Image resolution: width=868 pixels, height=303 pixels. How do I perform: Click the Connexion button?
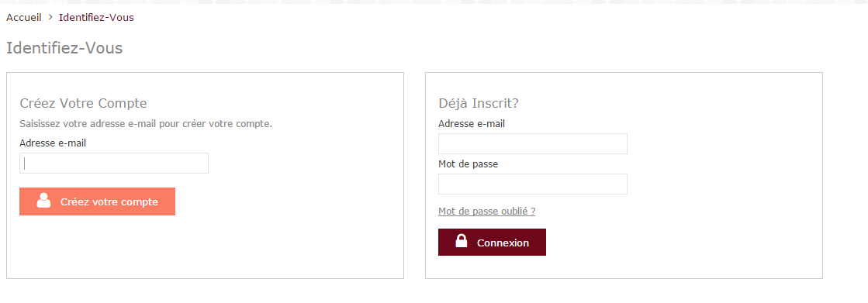point(492,243)
